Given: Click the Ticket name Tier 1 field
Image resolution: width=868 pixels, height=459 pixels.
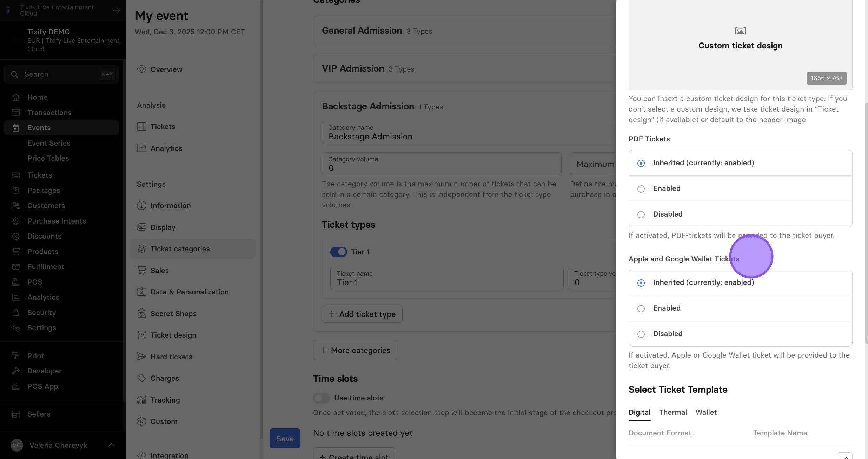Looking at the screenshot, I should click(446, 278).
